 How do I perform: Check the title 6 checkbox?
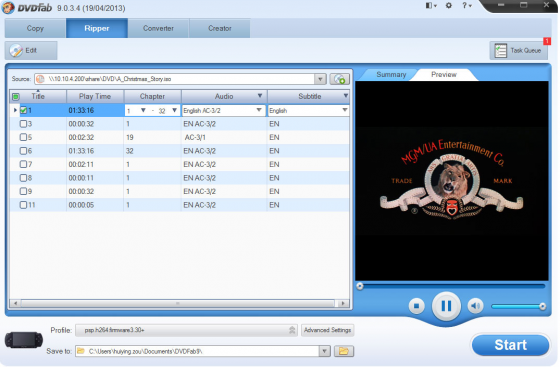click(23, 151)
